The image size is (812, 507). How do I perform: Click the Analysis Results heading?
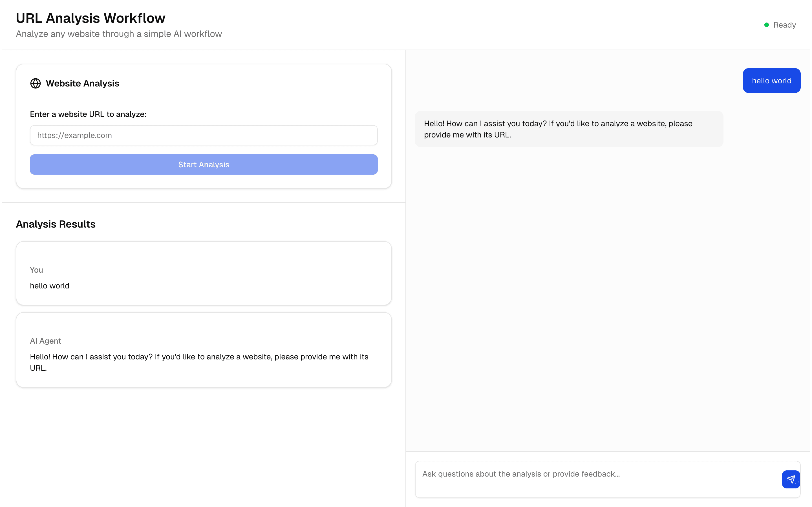click(x=56, y=224)
